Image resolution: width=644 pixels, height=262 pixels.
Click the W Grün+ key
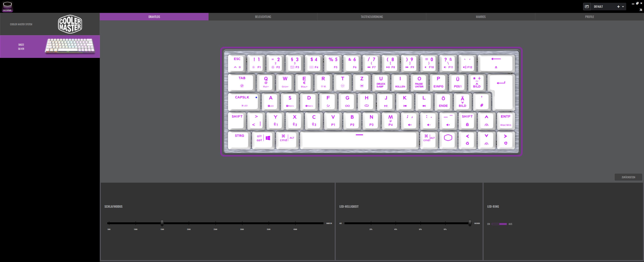click(285, 82)
